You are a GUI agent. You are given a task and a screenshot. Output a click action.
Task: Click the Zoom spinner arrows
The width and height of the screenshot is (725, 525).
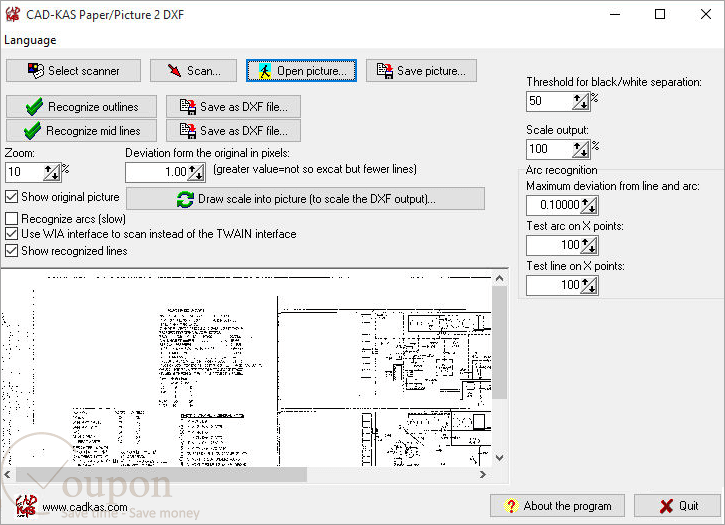(52, 172)
